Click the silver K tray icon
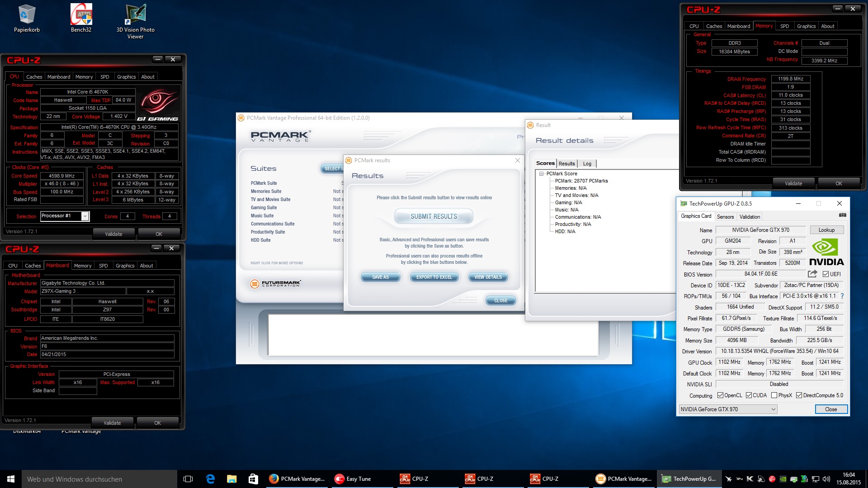 750,479
